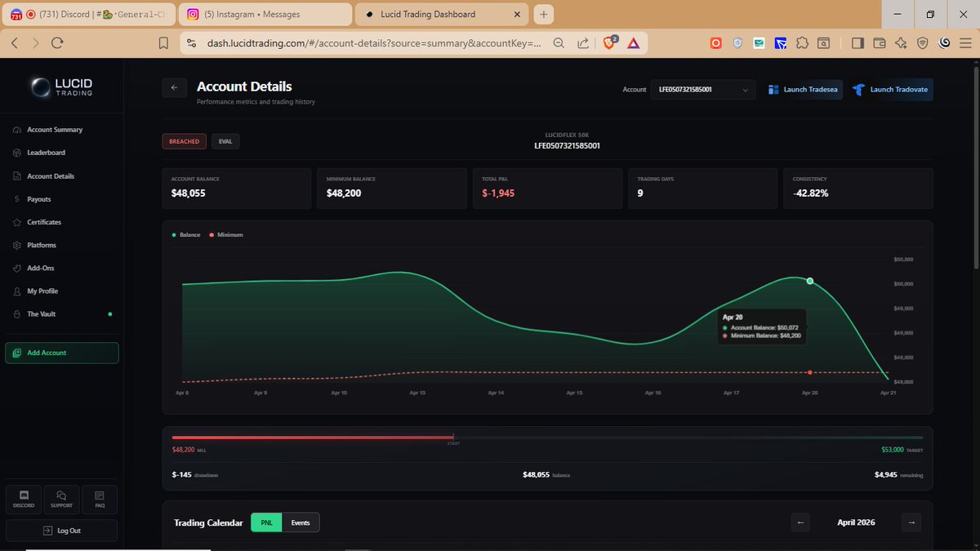Viewport: 980px width, 551px height.
Task: Open the Discord community button in sidebar
Action: tap(24, 499)
